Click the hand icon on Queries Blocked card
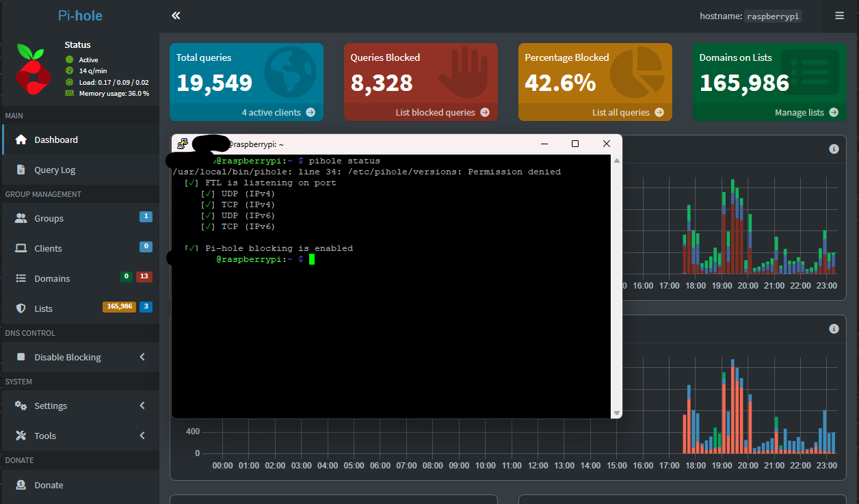This screenshot has height=504, width=859. [x=465, y=72]
